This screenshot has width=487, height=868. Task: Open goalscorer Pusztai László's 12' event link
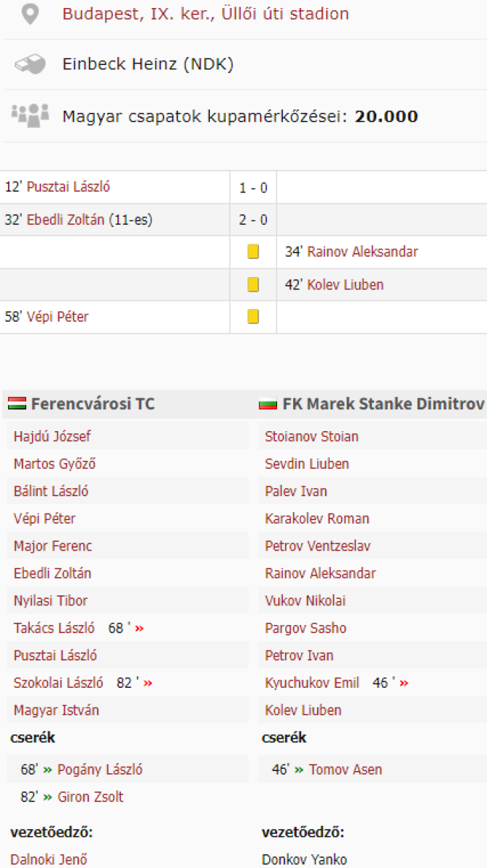click(x=68, y=187)
